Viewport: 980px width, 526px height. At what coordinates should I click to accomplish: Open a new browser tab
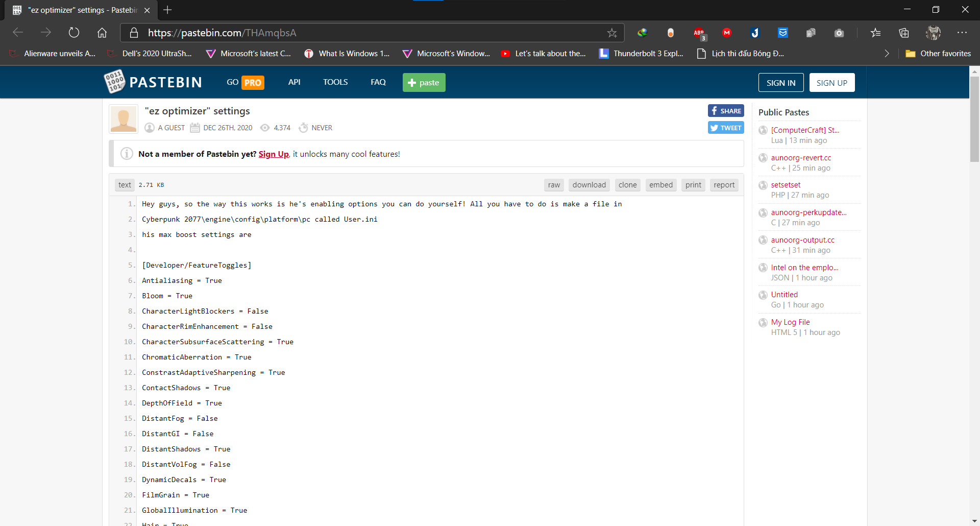click(x=167, y=10)
